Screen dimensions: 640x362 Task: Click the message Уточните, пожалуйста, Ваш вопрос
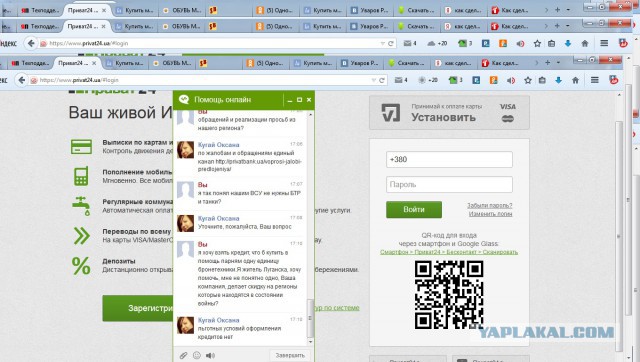pyautogui.click(x=244, y=227)
